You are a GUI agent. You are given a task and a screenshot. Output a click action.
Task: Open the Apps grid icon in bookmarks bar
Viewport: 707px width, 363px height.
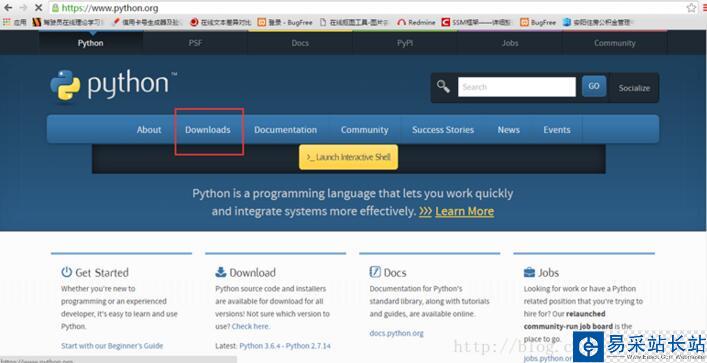click(x=7, y=22)
